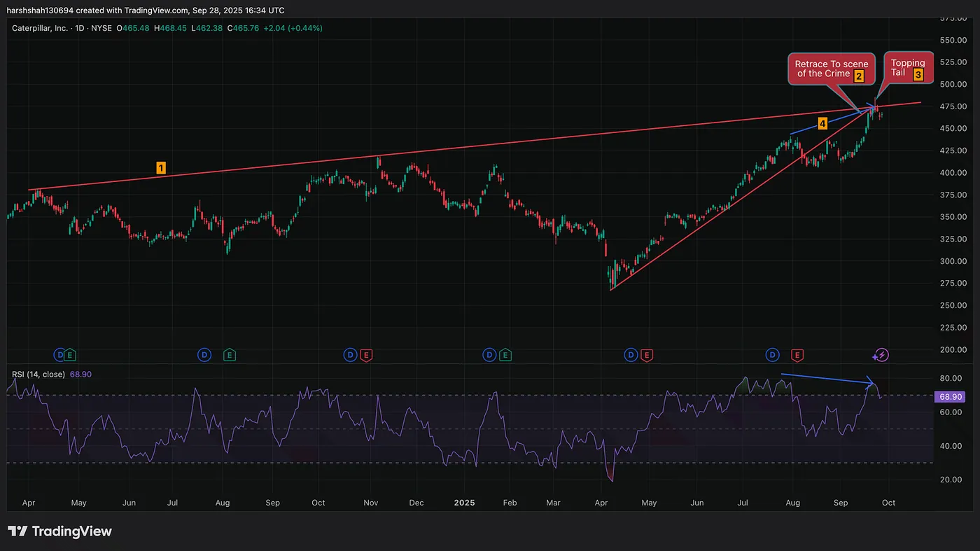Click the earliest dividend D marker on chart
The width and height of the screenshot is (980, 551).
point(60,355)
